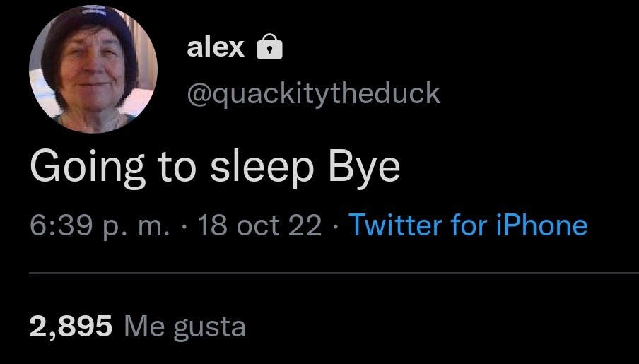
Task: Visit the @quackitytheduck handle
Action: click(x=313, y=94)
